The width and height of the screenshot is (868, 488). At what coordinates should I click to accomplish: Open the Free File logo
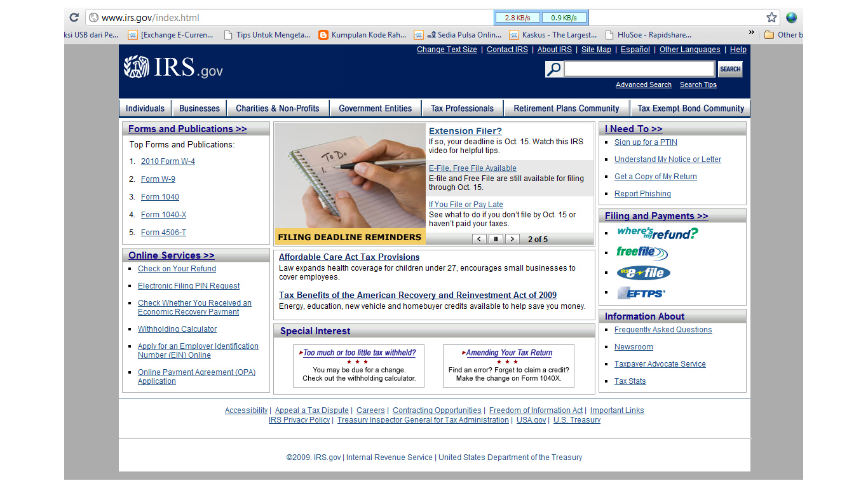[642, 253]
